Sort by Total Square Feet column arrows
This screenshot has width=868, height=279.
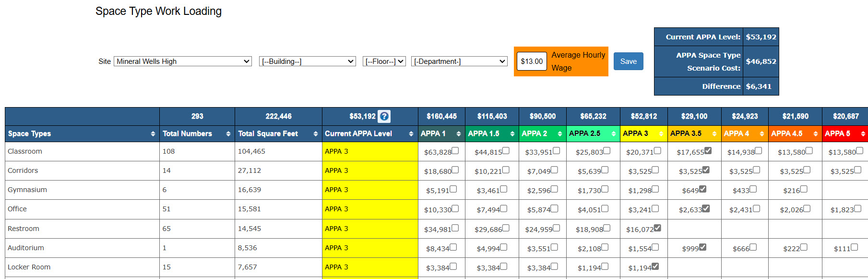point(316,134)
